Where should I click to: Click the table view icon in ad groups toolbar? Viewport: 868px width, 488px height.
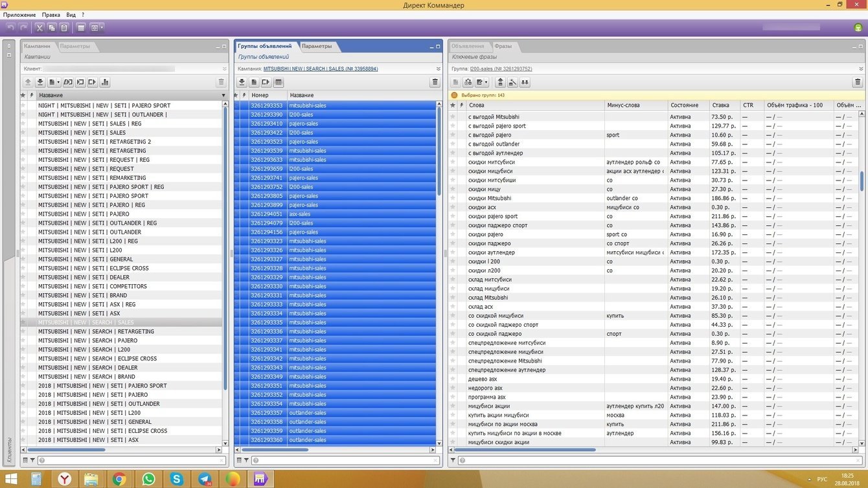[x=279, y=82]
